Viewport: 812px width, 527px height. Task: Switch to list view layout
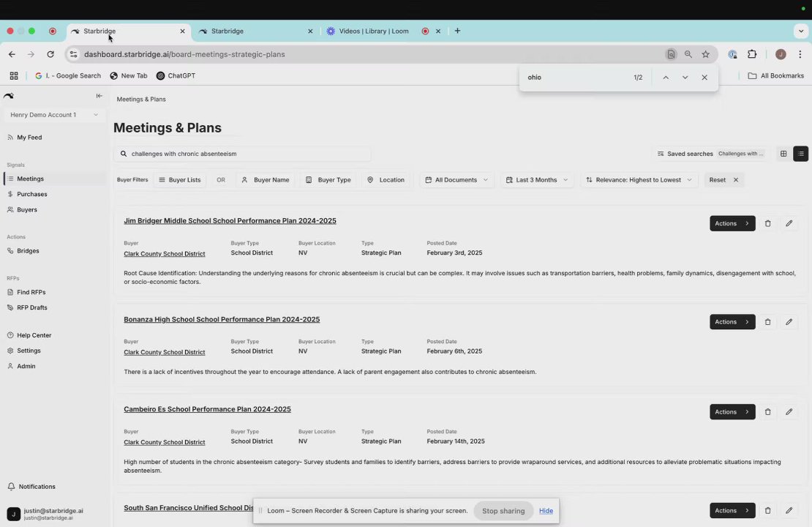(x=800, y=154)
